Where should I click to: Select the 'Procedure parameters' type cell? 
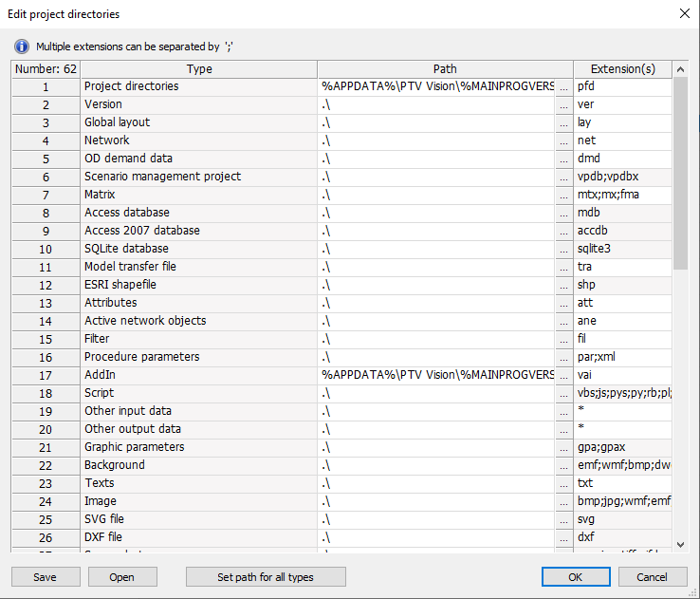199,357
